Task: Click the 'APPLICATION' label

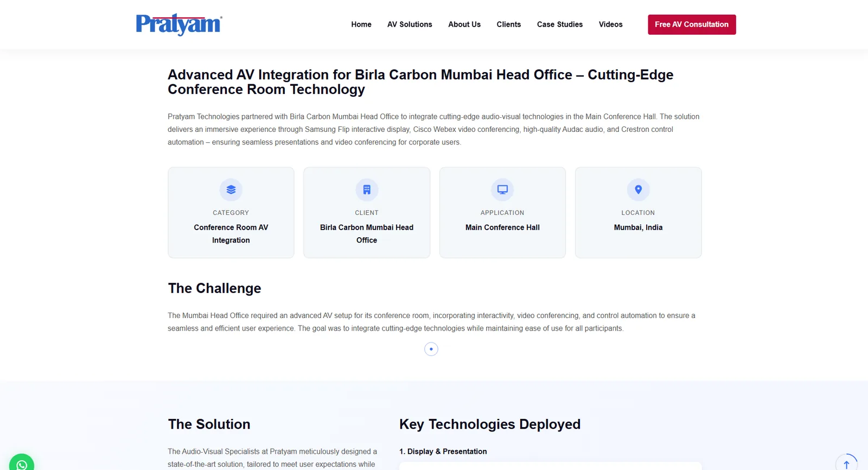Action: 502,213
